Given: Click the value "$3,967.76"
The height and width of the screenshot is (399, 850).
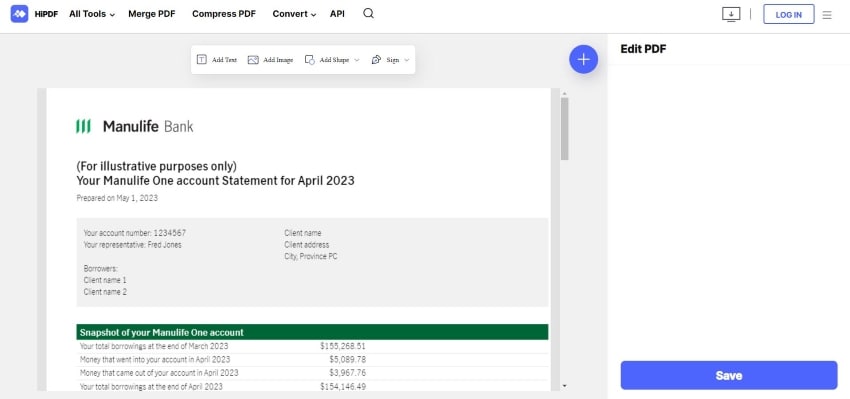Looking at the screenshot, I should pos(347,373).
